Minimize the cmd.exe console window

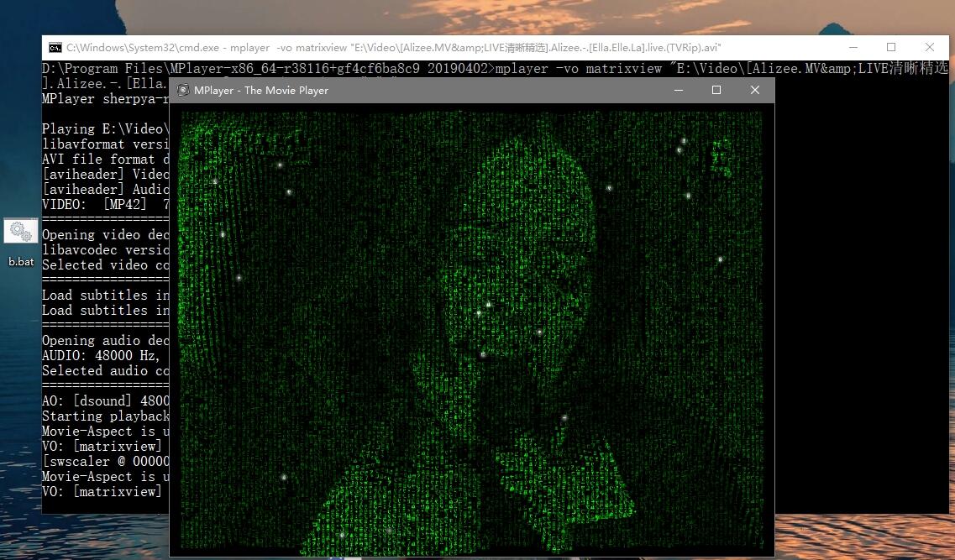point(853,48)
